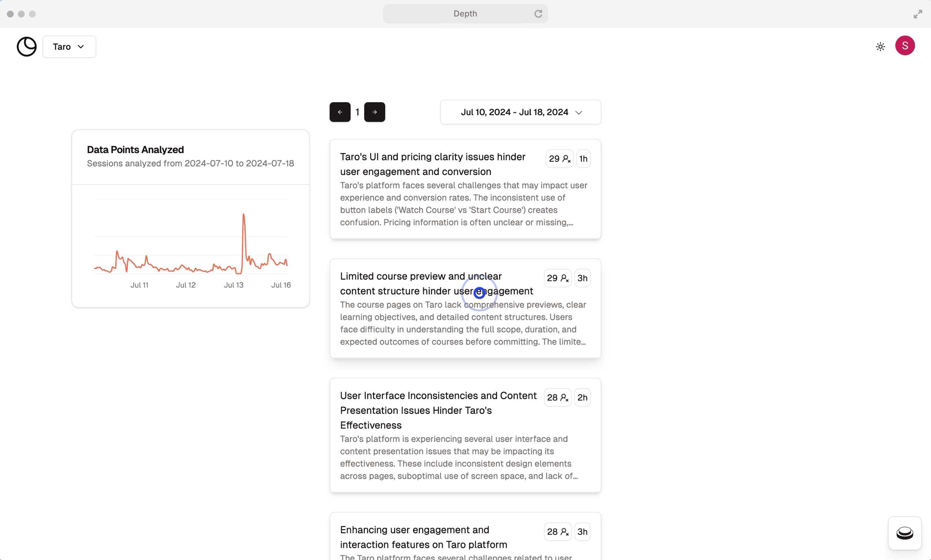Open Enhancing user engagement insight card

pos(423,537)
